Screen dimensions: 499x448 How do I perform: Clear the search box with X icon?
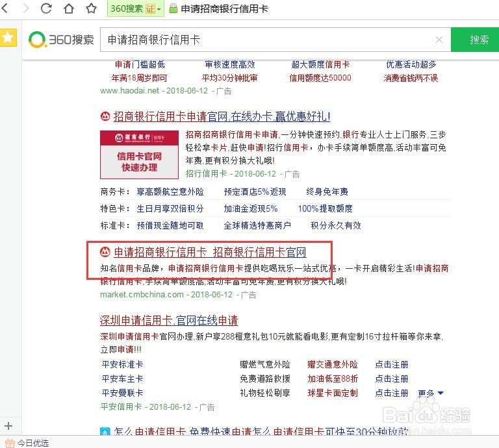point(439,40)
